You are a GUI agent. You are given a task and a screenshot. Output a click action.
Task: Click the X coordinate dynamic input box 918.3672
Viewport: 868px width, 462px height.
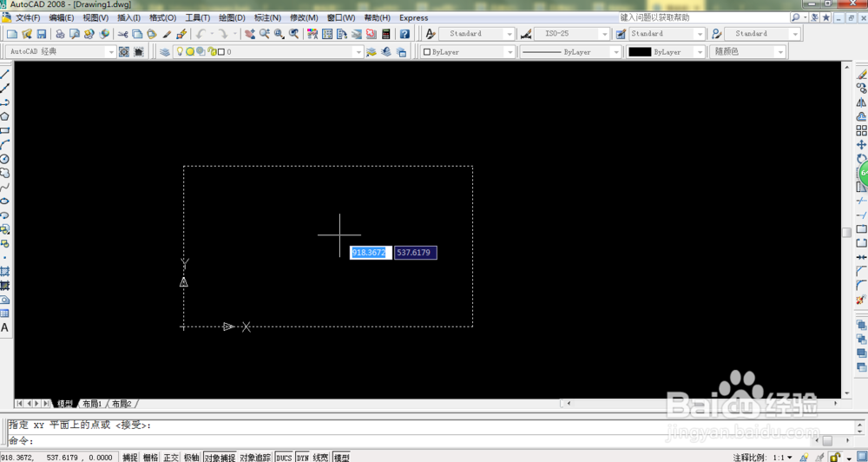(x=371, y=253)
